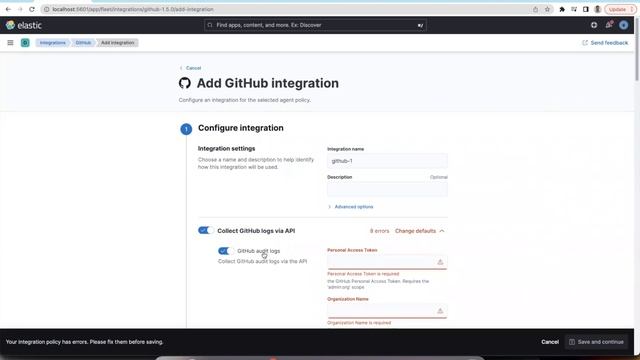This screenshot has height=360, width=640.
Task: Click the GitHub octocat logo
Action: [x=185, y=83]
